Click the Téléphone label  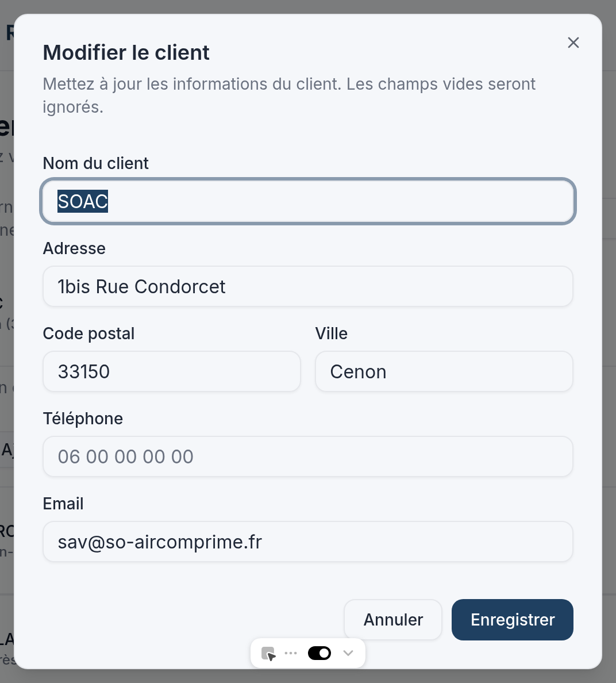(83, 419)
